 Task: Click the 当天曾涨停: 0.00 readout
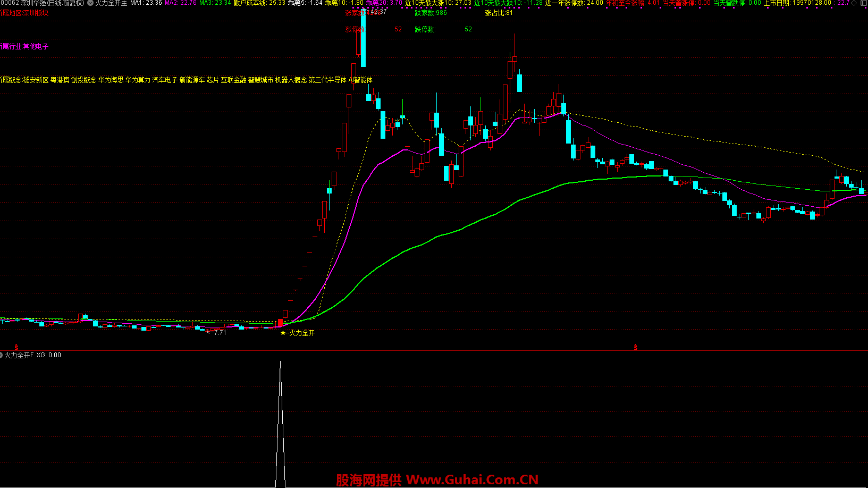tap(687, 3)
